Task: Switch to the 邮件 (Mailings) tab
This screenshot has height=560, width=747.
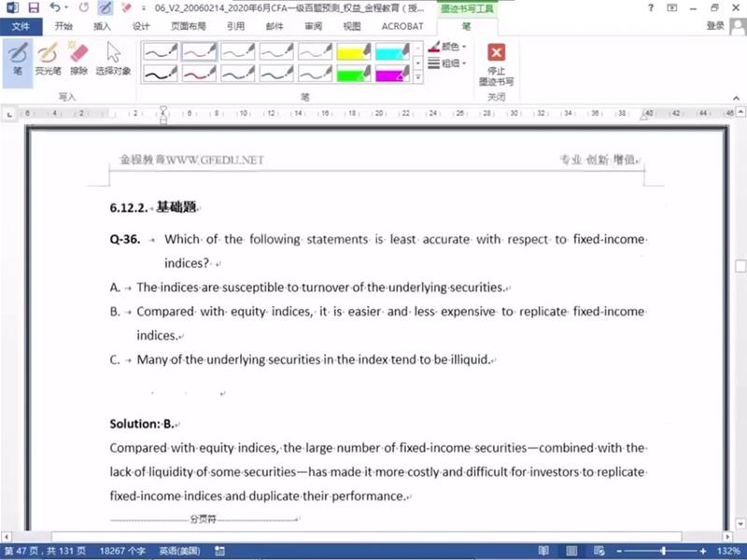Action: 275,27
